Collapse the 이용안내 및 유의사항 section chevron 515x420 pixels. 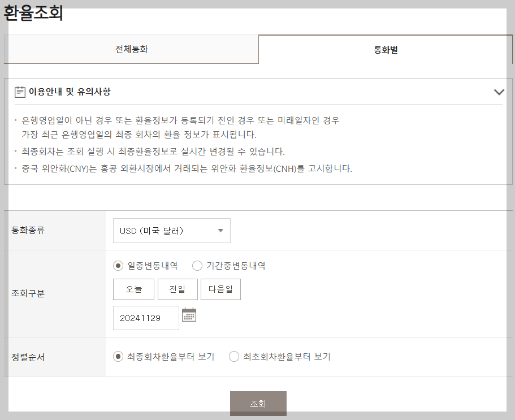pos(499,90)
